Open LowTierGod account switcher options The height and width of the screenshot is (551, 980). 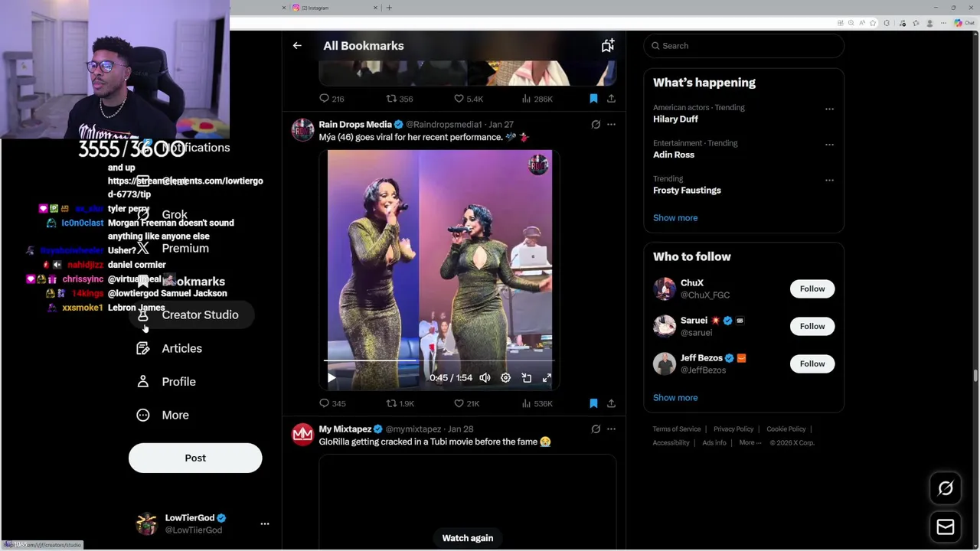click(265, 524)
